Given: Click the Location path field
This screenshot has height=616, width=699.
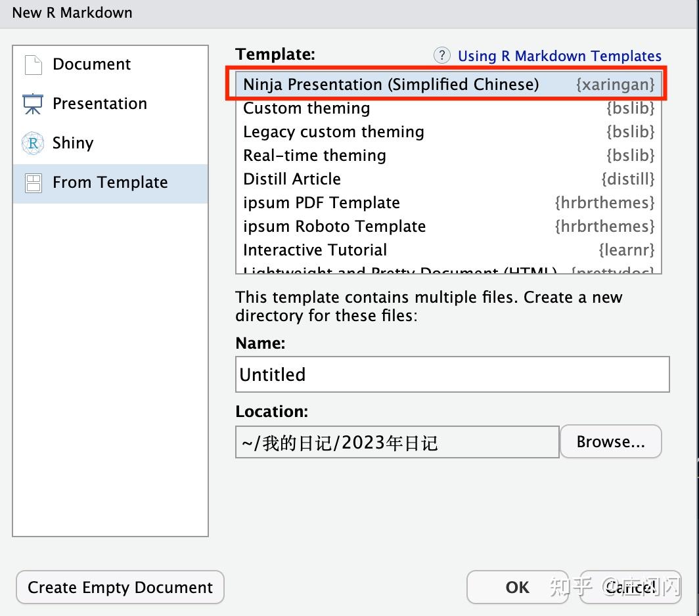Looking at the screenshot, I should pyautogui.click(x=397, y=442).
